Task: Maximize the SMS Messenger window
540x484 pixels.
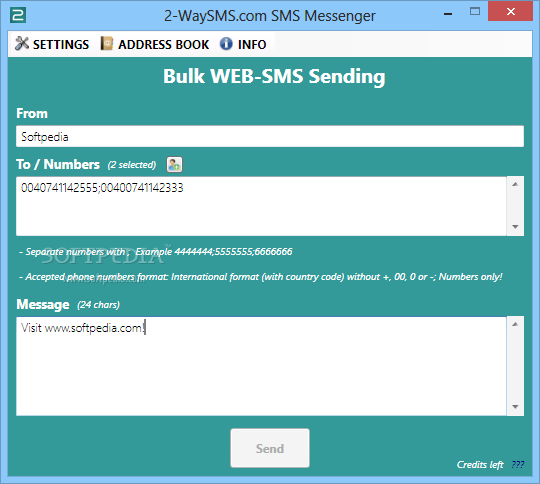Action: (475, 12)
